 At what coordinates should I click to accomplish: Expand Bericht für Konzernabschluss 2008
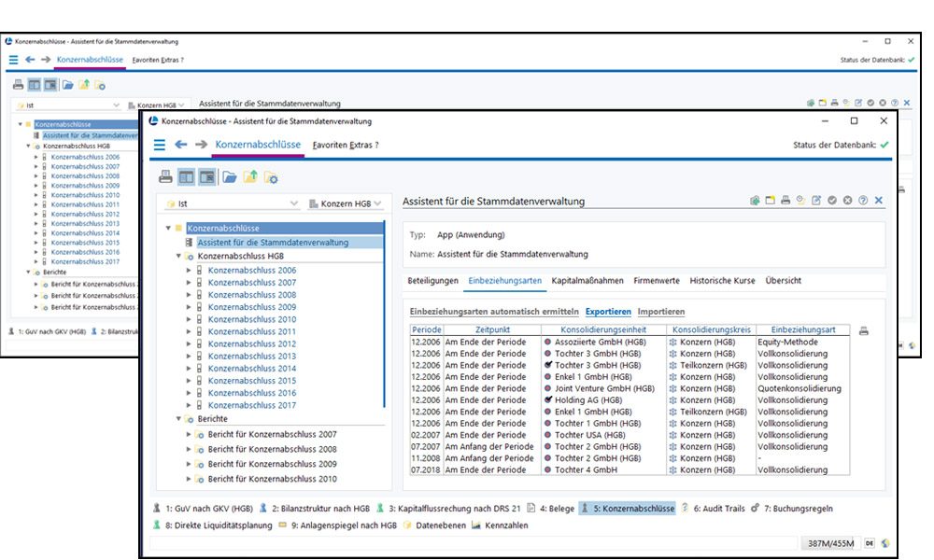(189, 449)
